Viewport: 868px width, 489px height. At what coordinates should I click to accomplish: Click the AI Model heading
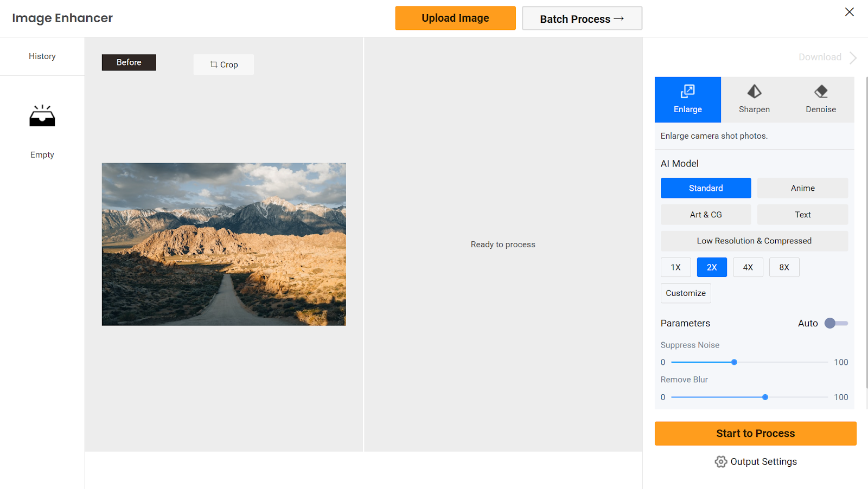click(x=680, y=164)
